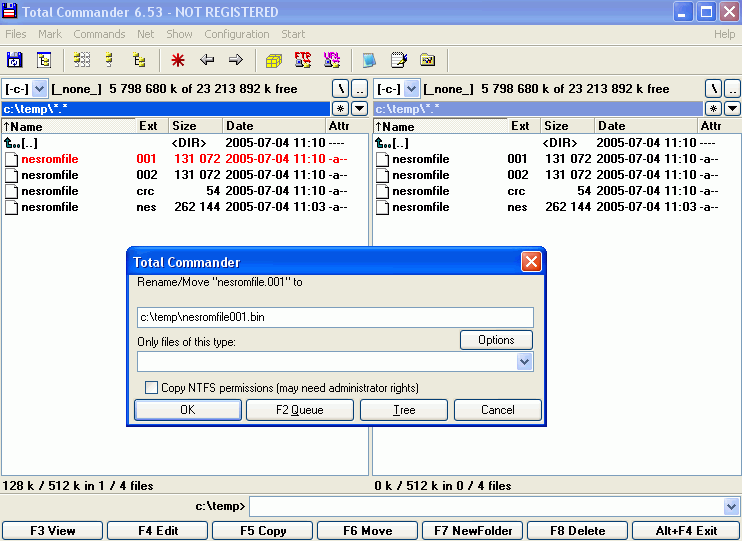Click the Options button in dialog
Screen dimensions: 742x541
pos(496,340)
